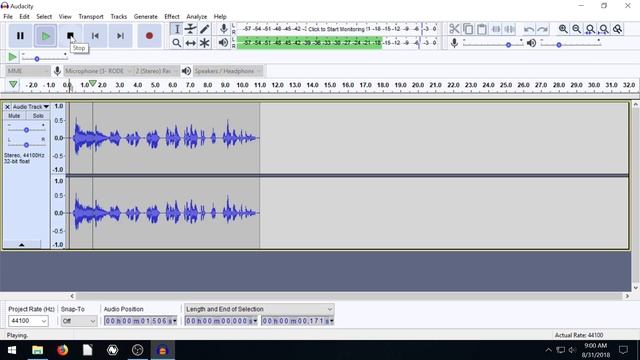
Task: Pause playback with the Pause button
Action: click(20, 36)
